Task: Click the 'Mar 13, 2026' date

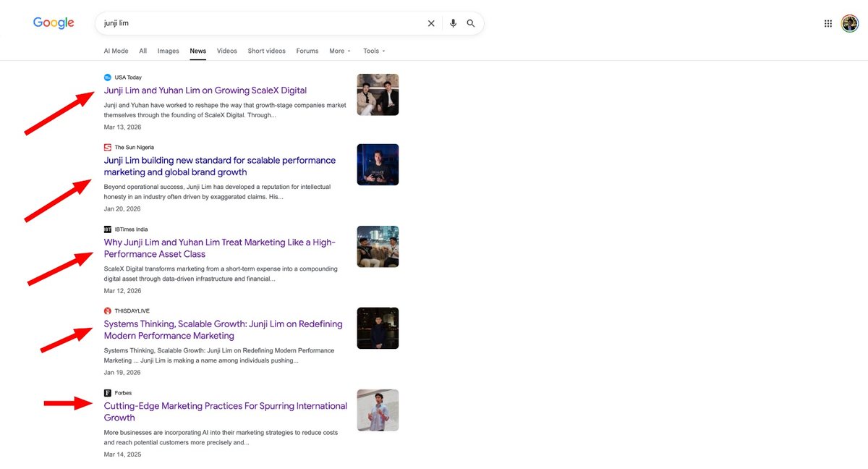Action: [123, 127]
